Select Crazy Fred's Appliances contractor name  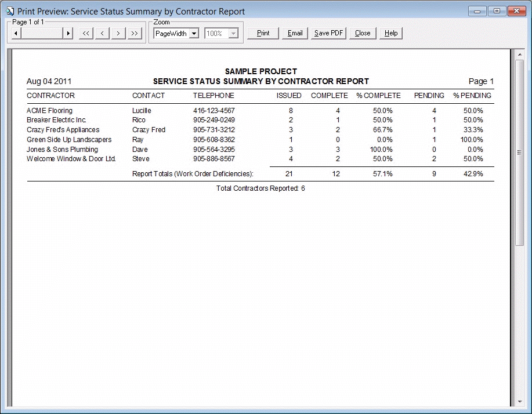click(x=63, y=130)
